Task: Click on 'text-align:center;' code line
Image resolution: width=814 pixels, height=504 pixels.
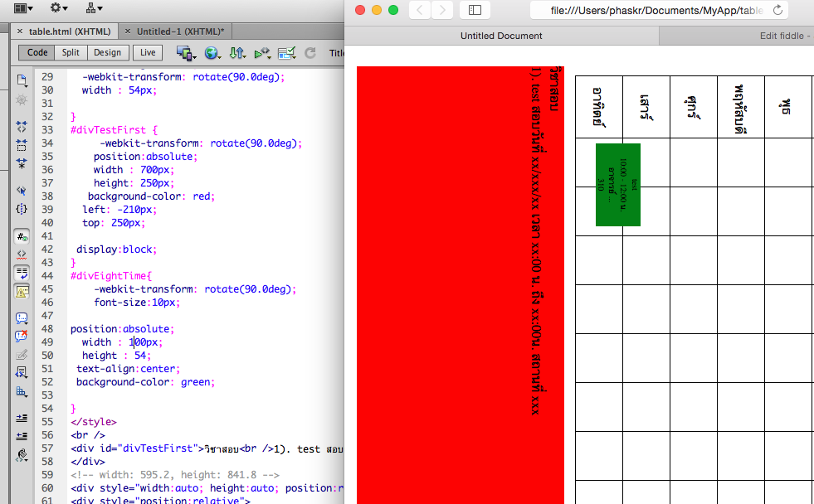Action: [x=129, y=369]
